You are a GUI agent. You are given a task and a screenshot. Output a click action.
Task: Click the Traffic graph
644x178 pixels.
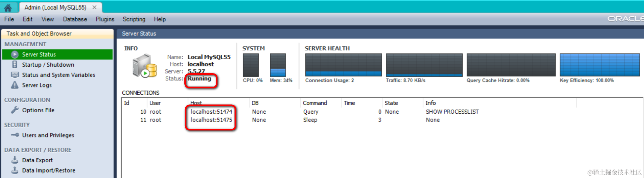click(x=424, y=65)
